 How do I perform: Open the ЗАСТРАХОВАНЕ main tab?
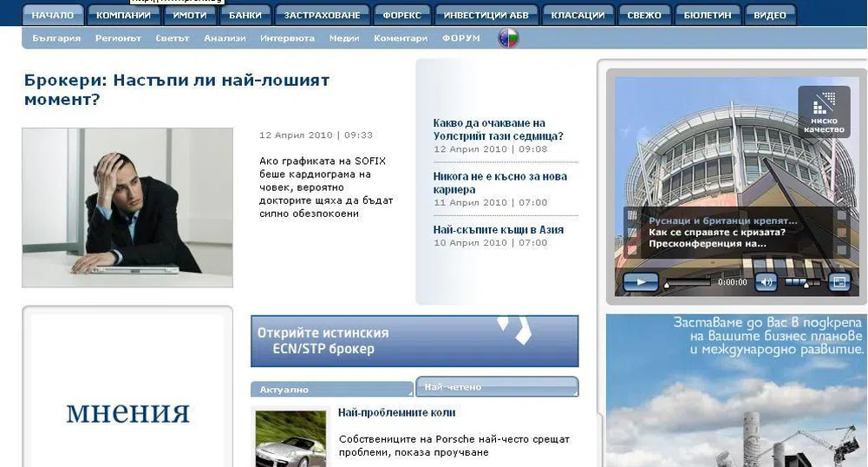[x=323, y=15]
